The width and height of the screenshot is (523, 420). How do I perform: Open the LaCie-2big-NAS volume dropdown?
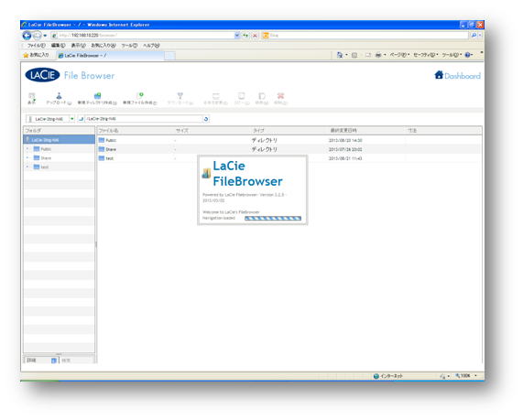pyautogui.click(x=72, y=119)
